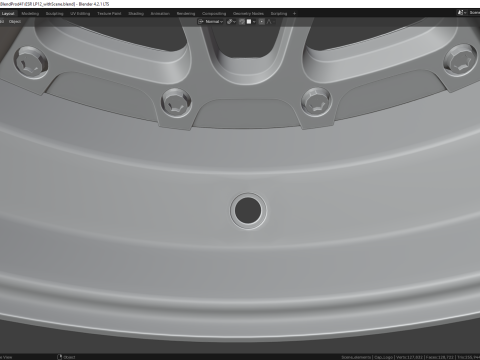480x360 pixels.
Task: Toggle snapping magnet button
Action: 242,22
